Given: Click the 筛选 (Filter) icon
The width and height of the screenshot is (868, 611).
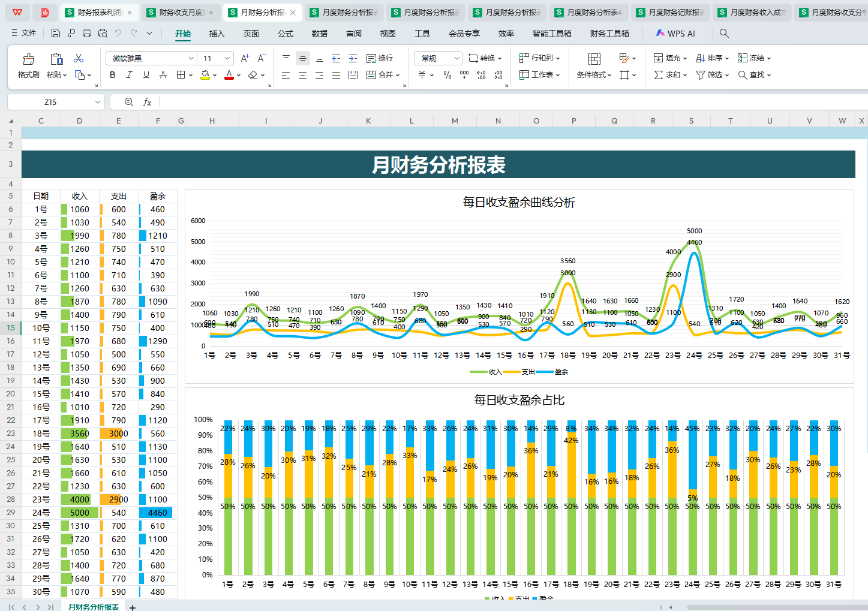Looking at the screenshot, I should [x=708, y=74].
